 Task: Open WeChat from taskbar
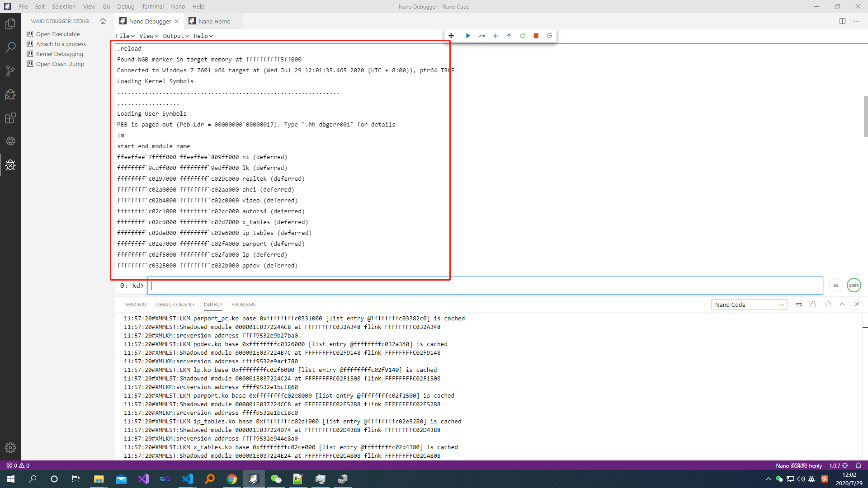[276, 479]
